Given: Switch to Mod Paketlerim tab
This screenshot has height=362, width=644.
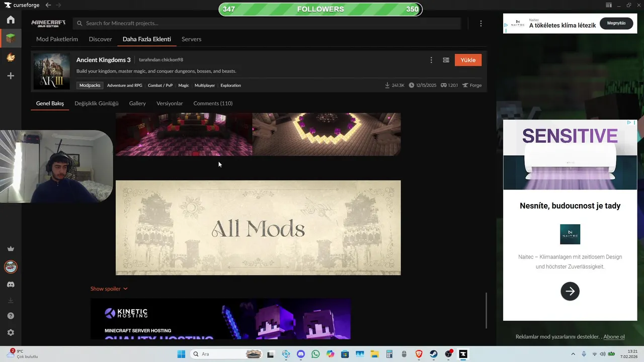Looking at the screenshot, I should coord(57,39).
